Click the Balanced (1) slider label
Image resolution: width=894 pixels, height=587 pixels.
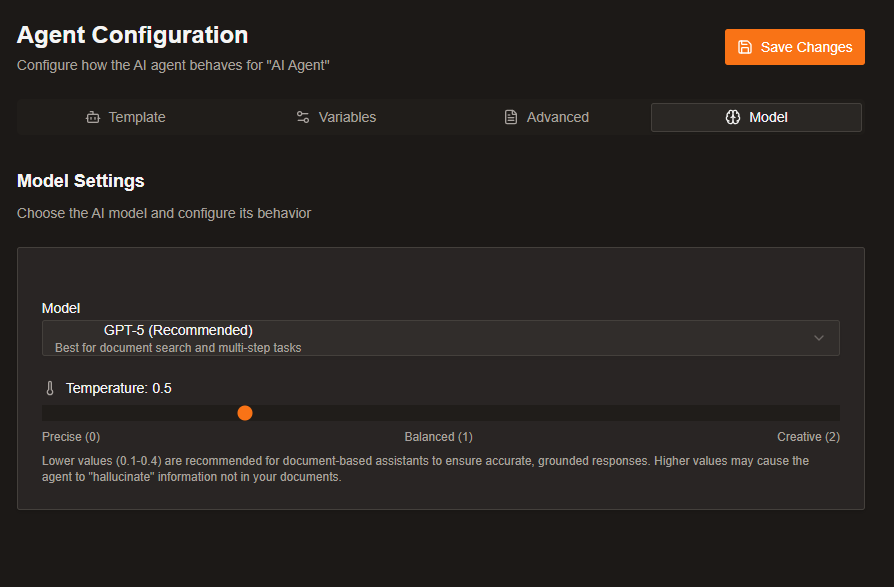pyautogui.click(x=438, y=437)
